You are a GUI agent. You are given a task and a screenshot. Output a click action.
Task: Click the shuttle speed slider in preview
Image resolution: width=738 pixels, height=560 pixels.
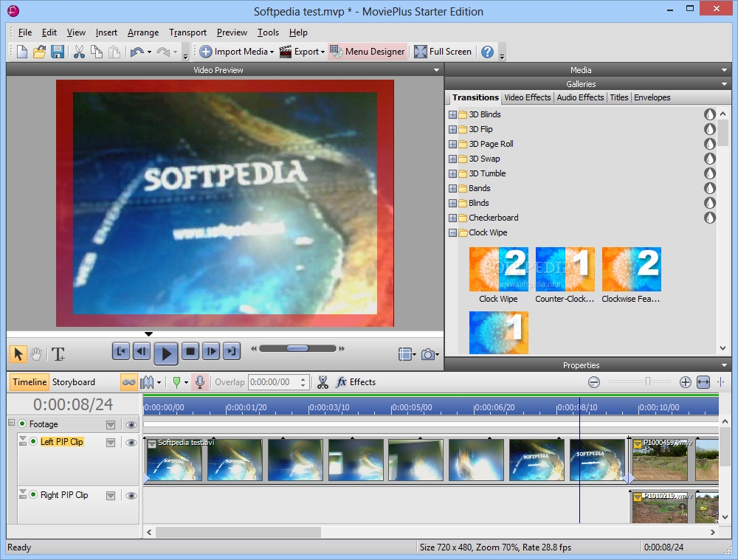point(297,349)
